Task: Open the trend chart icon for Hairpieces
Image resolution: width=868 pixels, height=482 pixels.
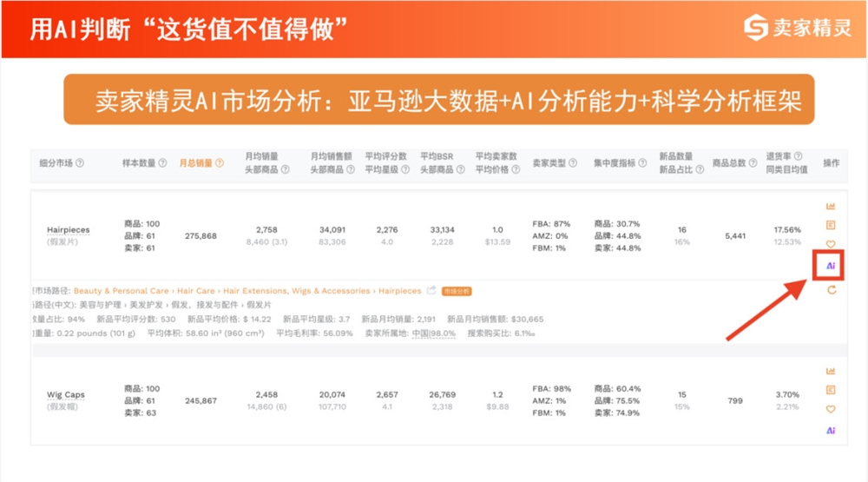Action: pos(831,206)
